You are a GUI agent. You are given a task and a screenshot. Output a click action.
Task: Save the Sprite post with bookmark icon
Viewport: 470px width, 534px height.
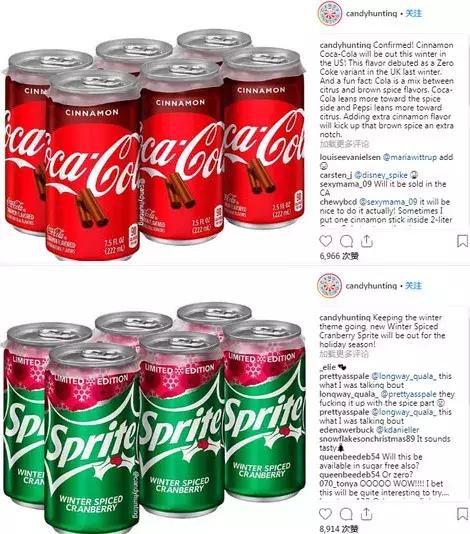[x=462, y=514]
